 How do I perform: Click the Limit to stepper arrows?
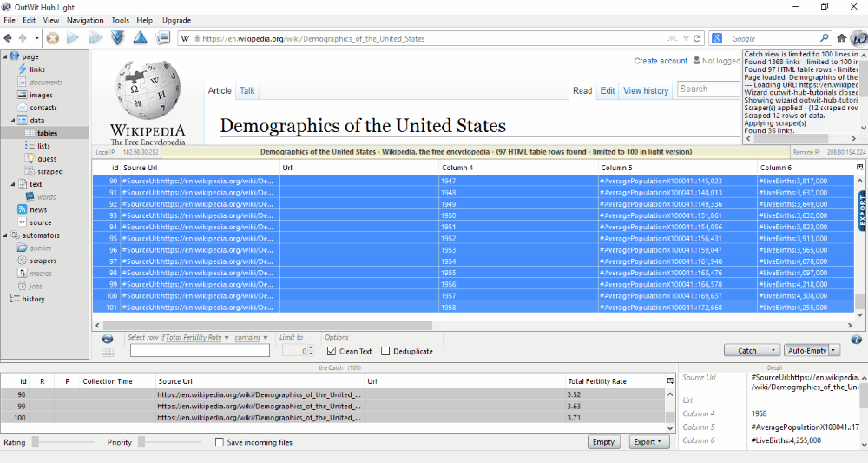click(311, 351)
